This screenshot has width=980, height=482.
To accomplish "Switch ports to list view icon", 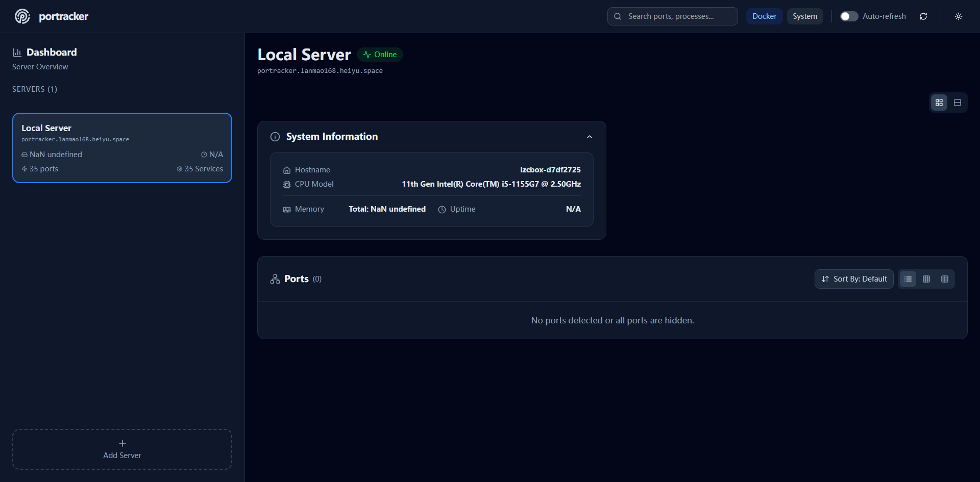I will (x=908, y=279).
